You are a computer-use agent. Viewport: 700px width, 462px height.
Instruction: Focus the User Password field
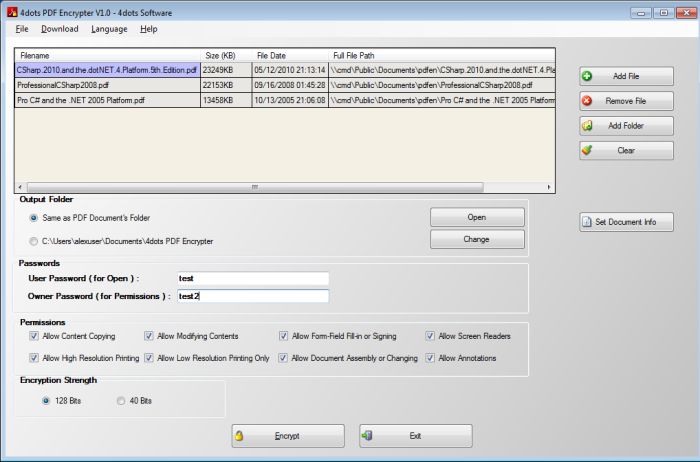click(x=253, y=279)
